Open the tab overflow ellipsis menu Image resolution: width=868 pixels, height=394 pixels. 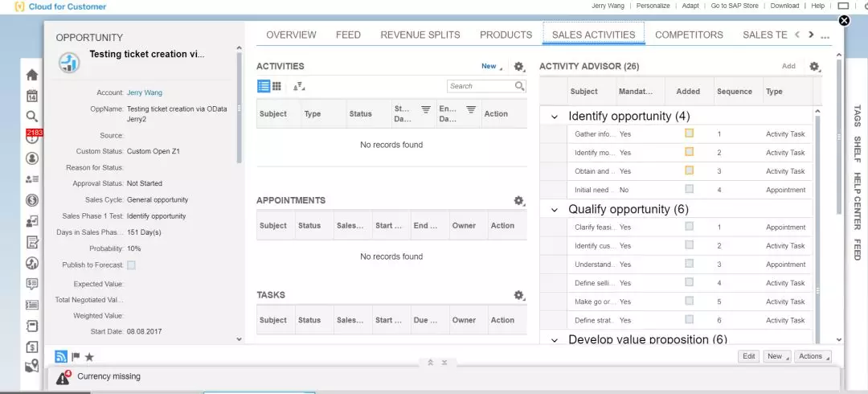[x=825, y=36]
